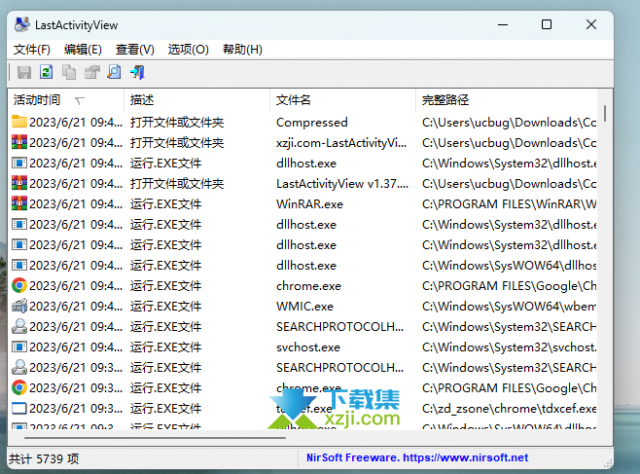This screenshot has width=640, height=474.
Task: Select the xzji.com-LastActivityVi... file name
Action: click(341, 142)
